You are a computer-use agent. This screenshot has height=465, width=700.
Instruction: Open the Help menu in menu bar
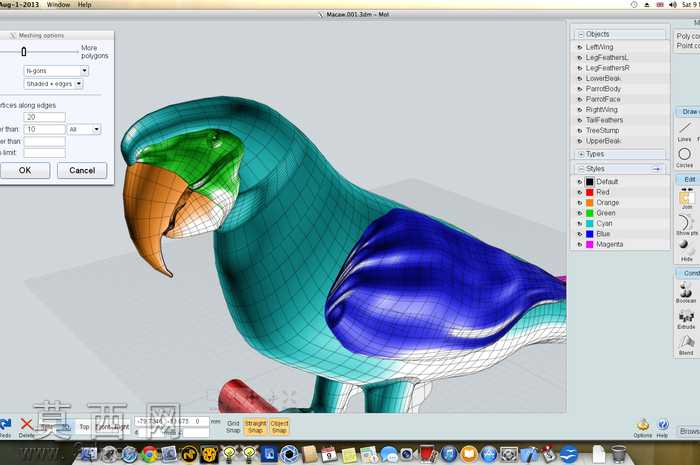[84, 4]
